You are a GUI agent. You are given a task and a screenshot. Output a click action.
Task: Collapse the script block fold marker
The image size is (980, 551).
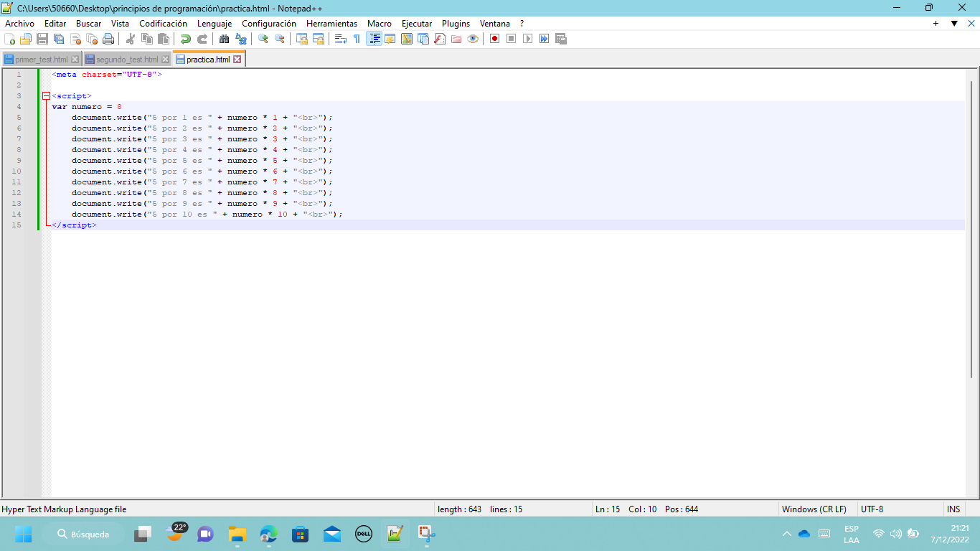tap(46, 95)
